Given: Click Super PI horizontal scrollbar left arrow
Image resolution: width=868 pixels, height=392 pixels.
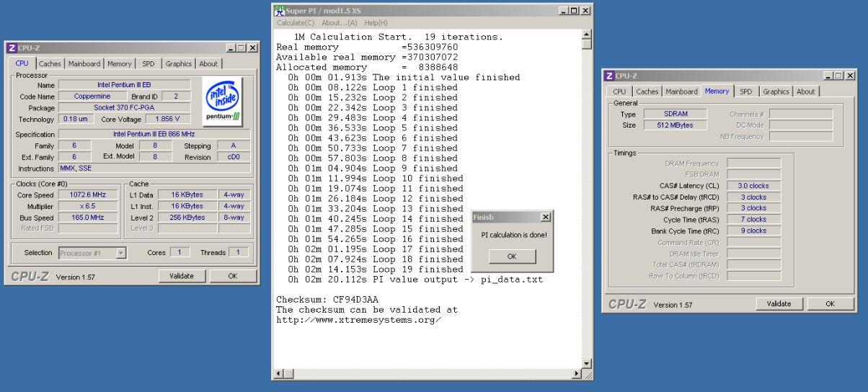Looking at the screenshot, I should [279, 374].
